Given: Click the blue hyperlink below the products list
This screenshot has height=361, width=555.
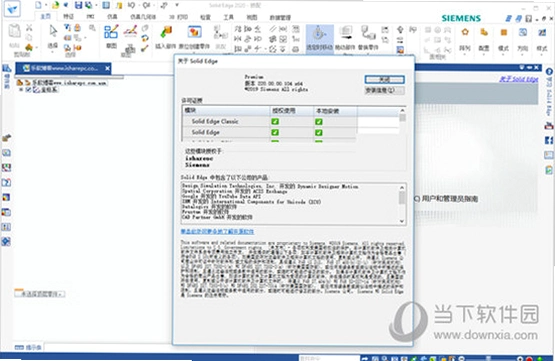Looking at the screenshot, I should 217,231.
